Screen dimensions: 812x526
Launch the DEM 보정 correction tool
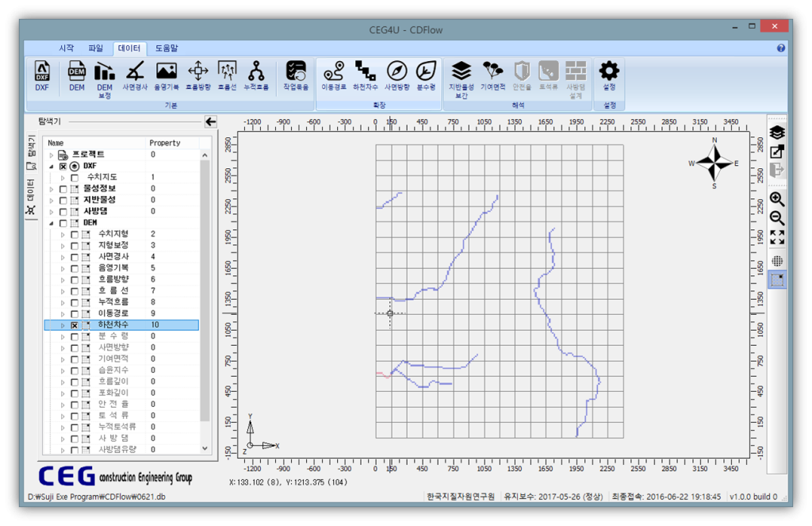click(105, 79)
